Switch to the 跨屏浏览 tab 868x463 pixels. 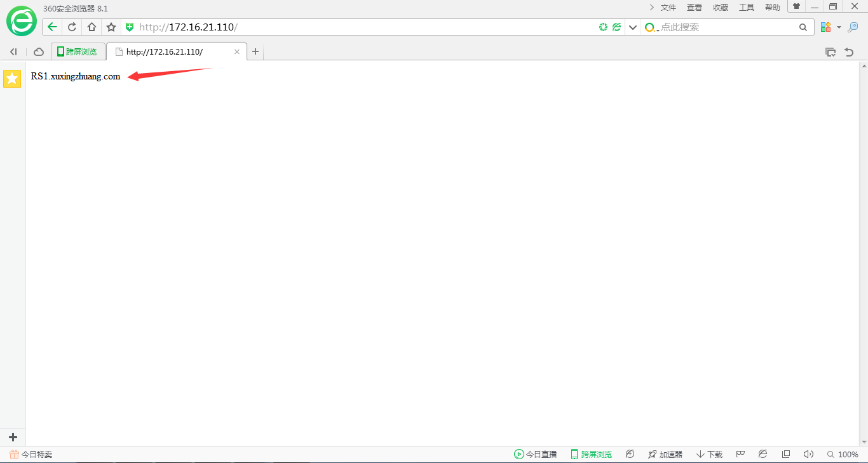tap(78, 52)
